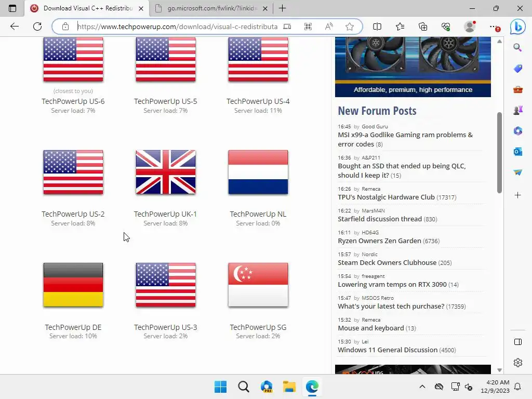
Task: Open Bought an SSD QLC forum post
Action: coord(402,170)
